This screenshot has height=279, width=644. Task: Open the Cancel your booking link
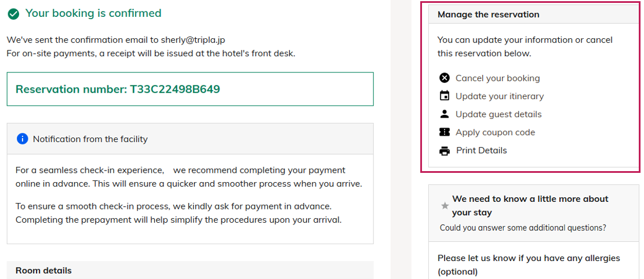(497, 78)
